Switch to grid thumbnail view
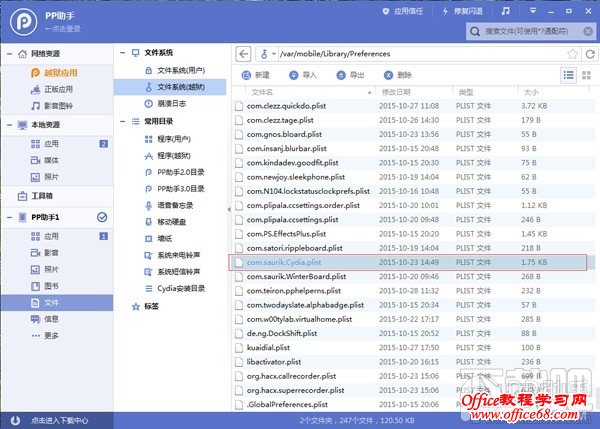Image resolution: width=600 pixels, height=429 pixels. coord(586,75)
